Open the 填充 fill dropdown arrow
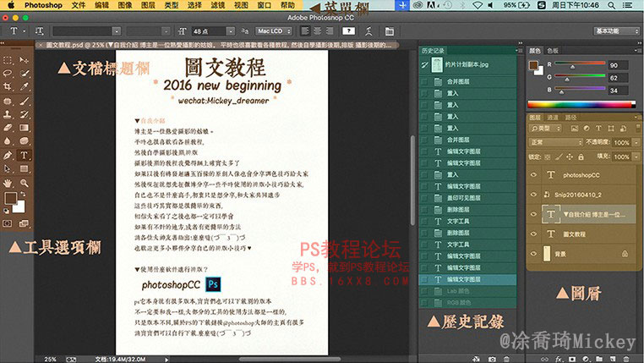This screenshot has height=363, width=644. (x=636, y=157)
